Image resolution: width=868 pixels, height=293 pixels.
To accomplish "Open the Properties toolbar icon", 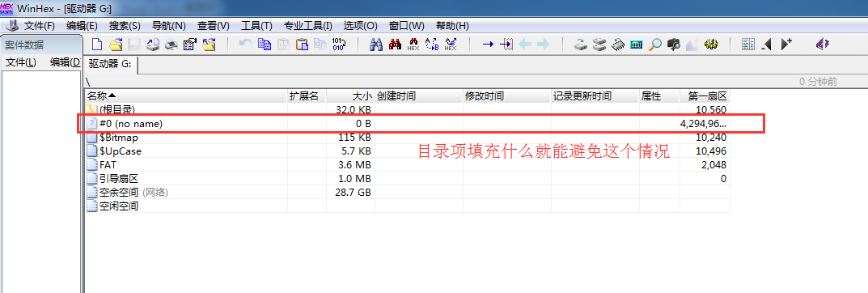I will tap(190, 45).
